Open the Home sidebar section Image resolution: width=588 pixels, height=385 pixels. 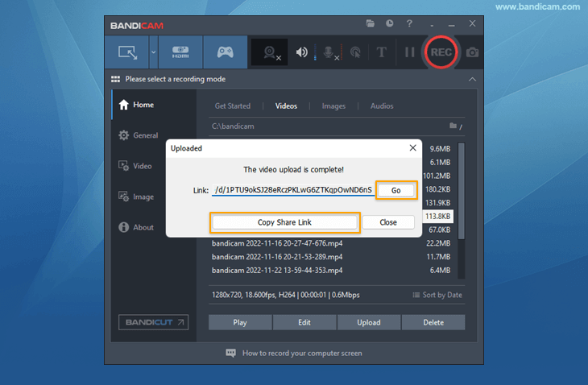[x=154, y=105]
